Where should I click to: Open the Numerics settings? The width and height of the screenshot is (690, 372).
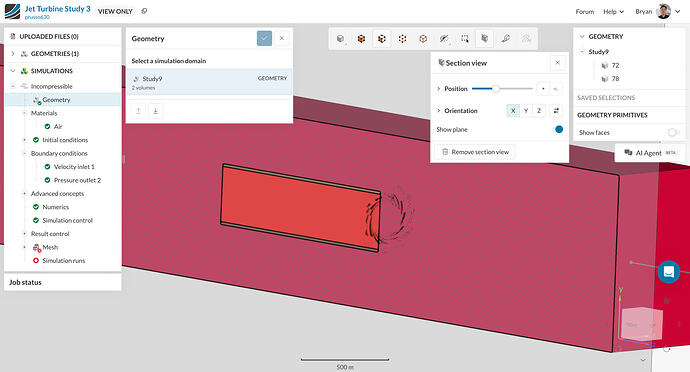[x=55, y=207]
